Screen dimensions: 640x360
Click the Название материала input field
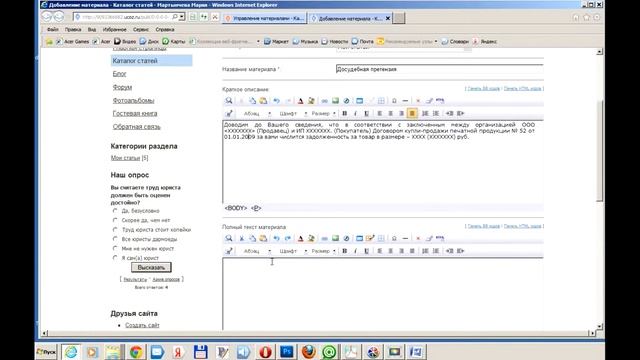440,69
